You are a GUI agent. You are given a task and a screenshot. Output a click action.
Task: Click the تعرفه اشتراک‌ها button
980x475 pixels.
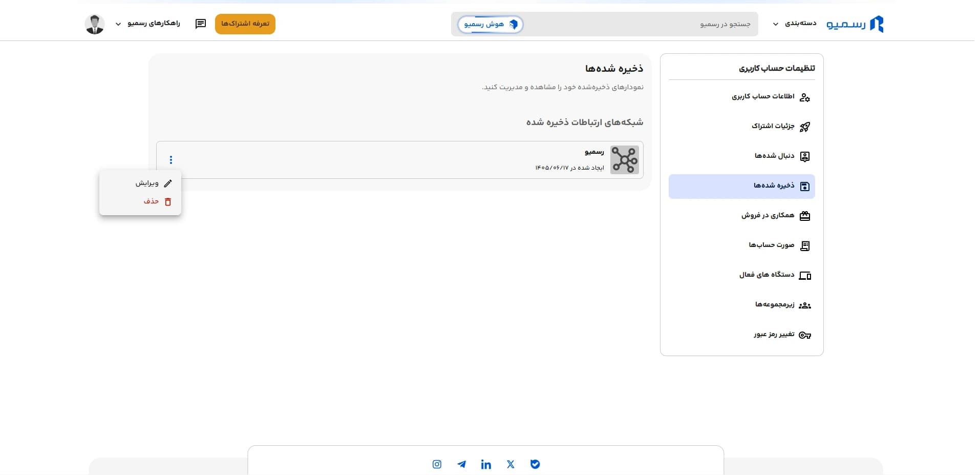245,24
